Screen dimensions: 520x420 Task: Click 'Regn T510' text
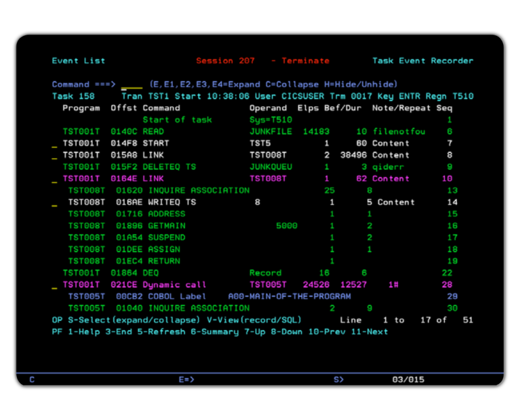tap(450, 97)
